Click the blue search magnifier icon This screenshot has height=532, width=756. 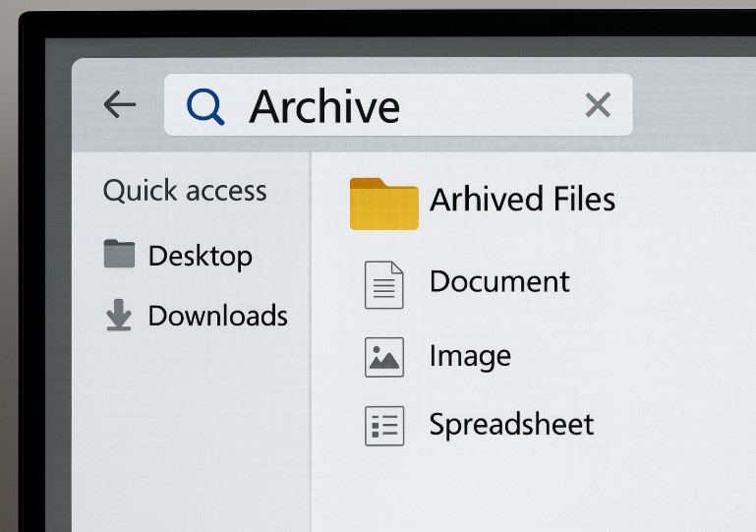pos(205,106)
